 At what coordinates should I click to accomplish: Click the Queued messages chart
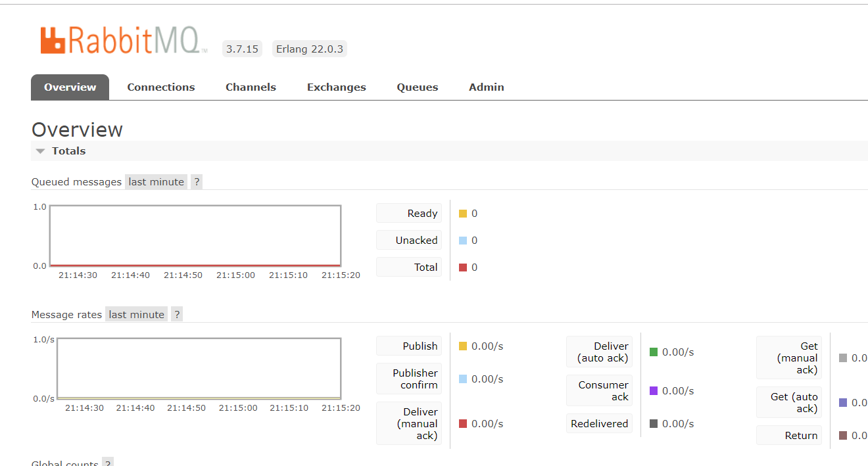[195, 236]
